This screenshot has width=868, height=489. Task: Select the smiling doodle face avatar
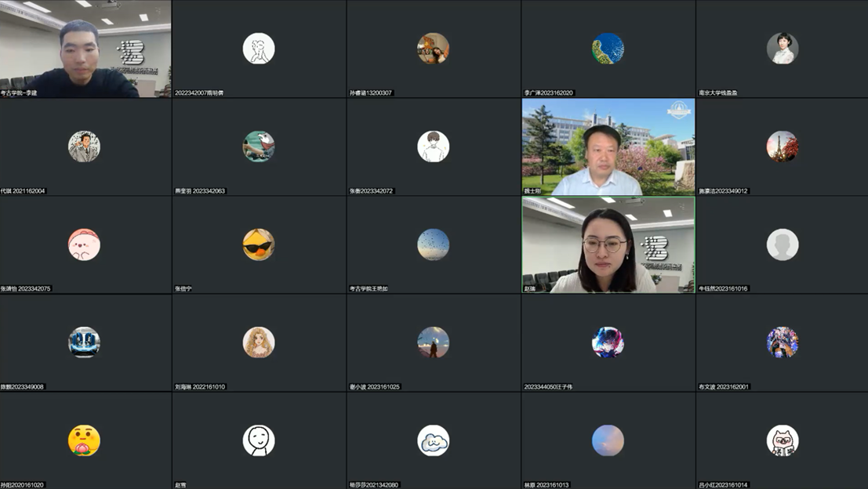point(259,440)
